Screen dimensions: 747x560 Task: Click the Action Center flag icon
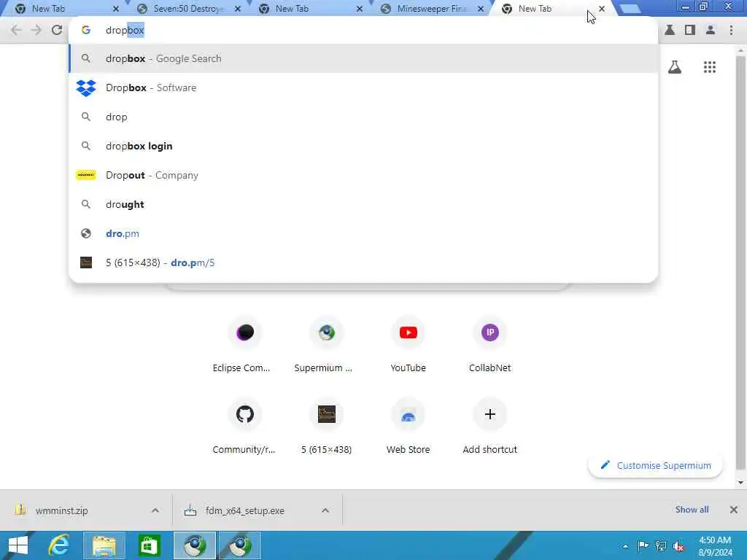point(643,545)
